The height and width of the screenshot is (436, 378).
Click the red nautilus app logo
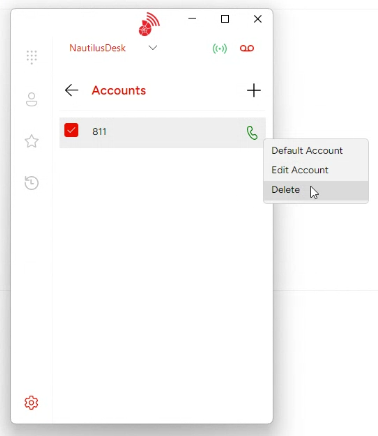(149, 24)
